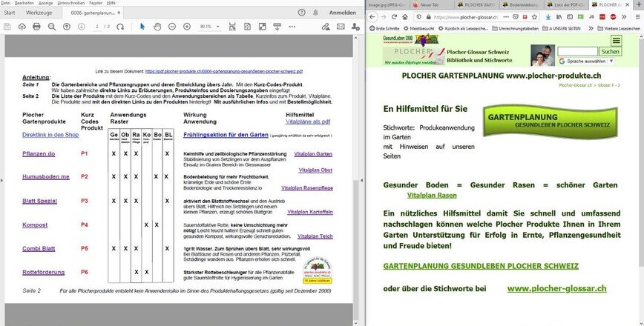Click the share with others person icon
The image size is (644, 326).
pyautogui.click(x=355, y=27)
